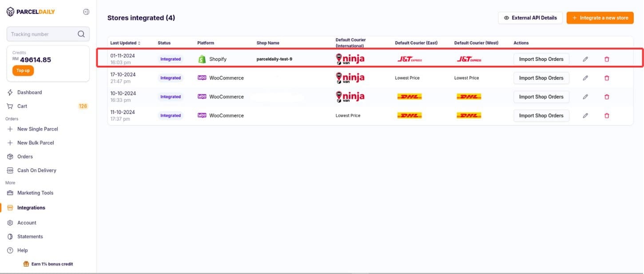Click the ParcelDaily logo
This screenshot has height=274, width=644.
pyautogui.click(x=31, y=12)
